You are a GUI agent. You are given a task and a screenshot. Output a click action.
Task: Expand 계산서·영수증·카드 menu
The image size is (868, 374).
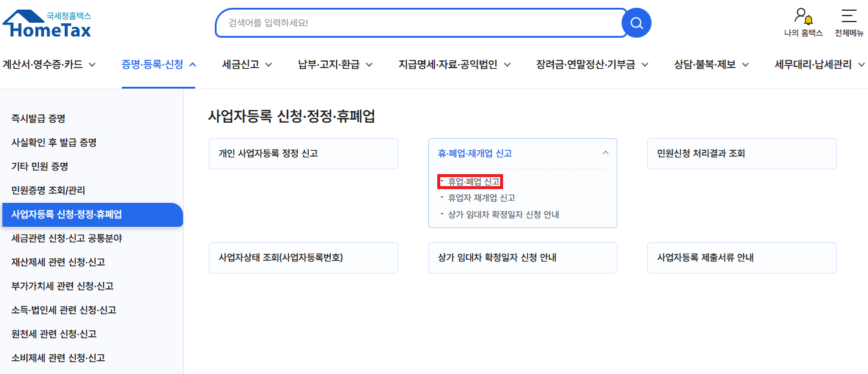pyautogui.click(x=49, y=65)
